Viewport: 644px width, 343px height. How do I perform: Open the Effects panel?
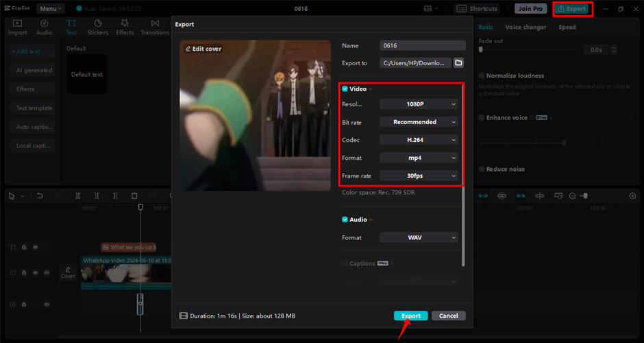[x=125, y=27]
